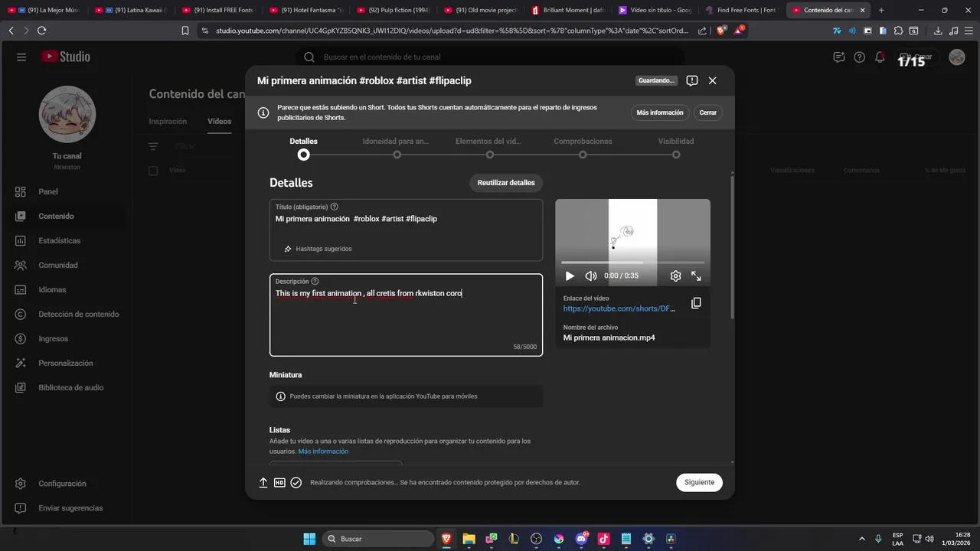This screenshot has width=980, height=551.
Task: Open the Panel dashboard icon in sidebar
Action: (21, 191)
